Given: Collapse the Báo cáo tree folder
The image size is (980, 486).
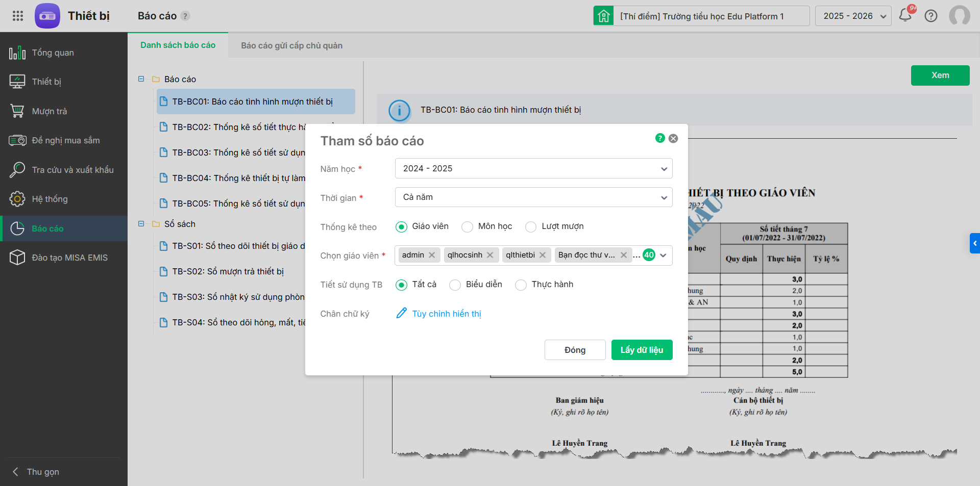Looking at the screenshot, I should [x=141, y=79].
